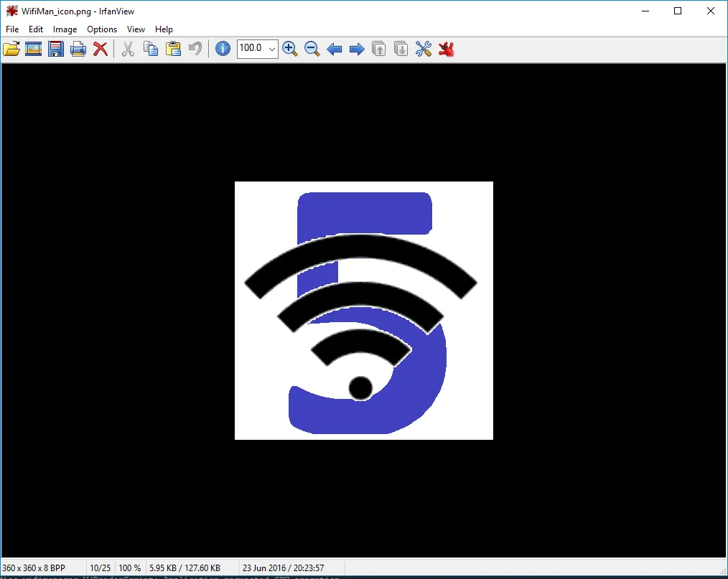Open Settings wrench and screwdriver icon
Viewport: 728px width, 579px height.
pos(424,49)
